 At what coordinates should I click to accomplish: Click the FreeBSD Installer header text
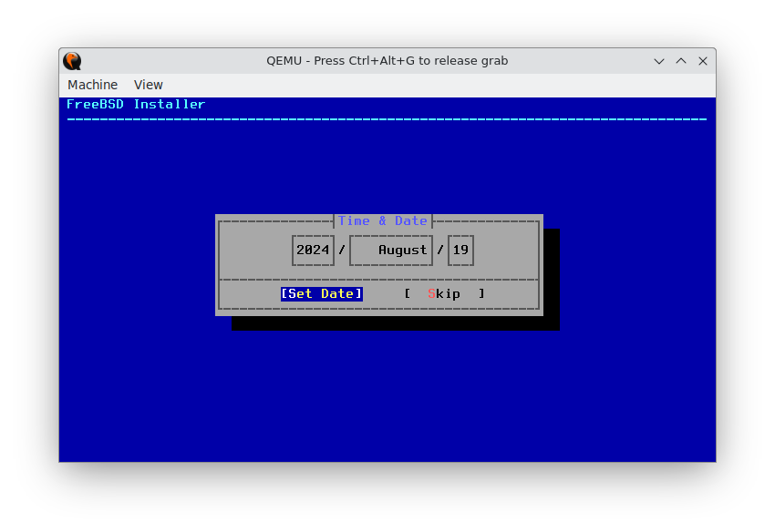(135, 104)
